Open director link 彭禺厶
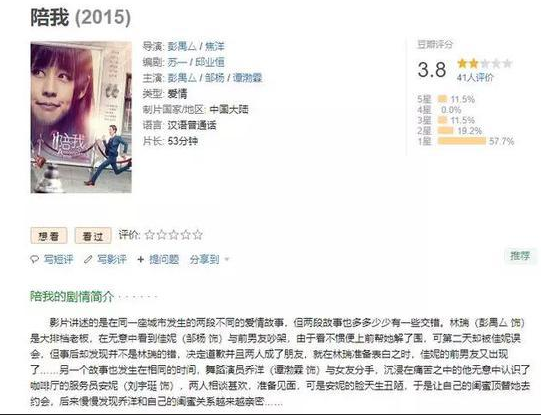 click(x=182, y=46)
